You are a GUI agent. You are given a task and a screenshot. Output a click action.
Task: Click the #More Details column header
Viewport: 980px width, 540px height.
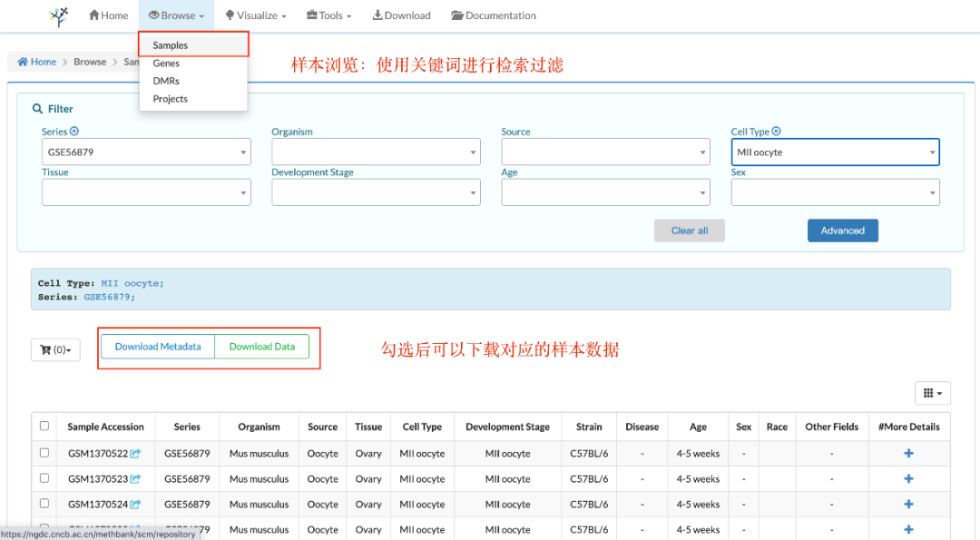[x=908, y=427]
